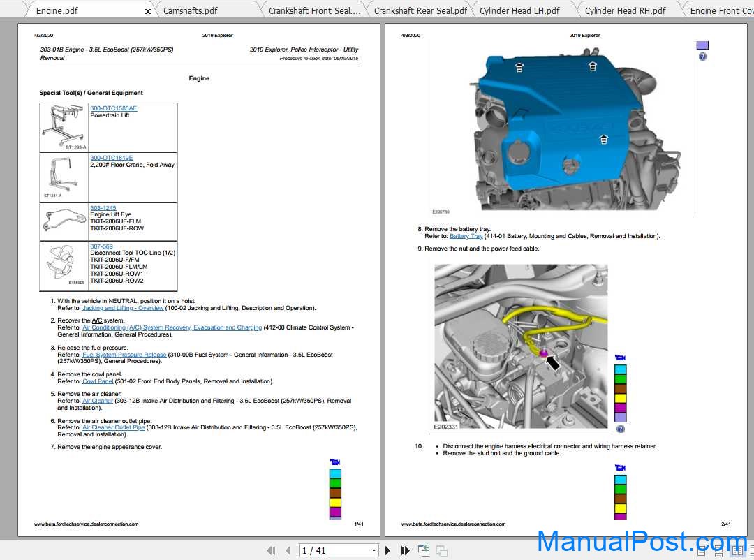This screenshot has height=560, width=754.
Task: Follow the Air Cleaner Outlet Pipe link
Action: (x=114, y=427)
